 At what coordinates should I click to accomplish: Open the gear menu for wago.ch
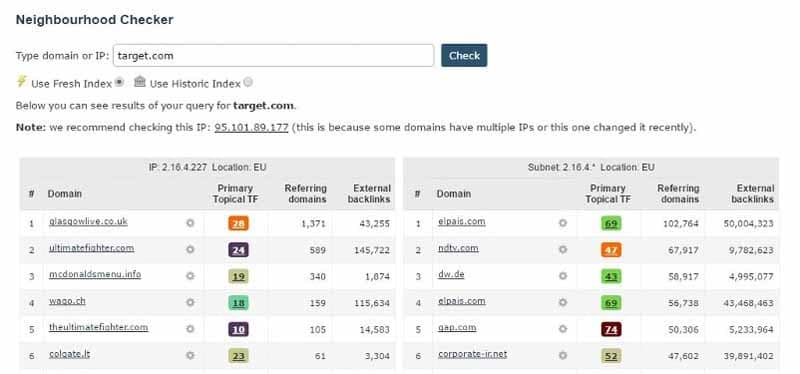point(190,303)
